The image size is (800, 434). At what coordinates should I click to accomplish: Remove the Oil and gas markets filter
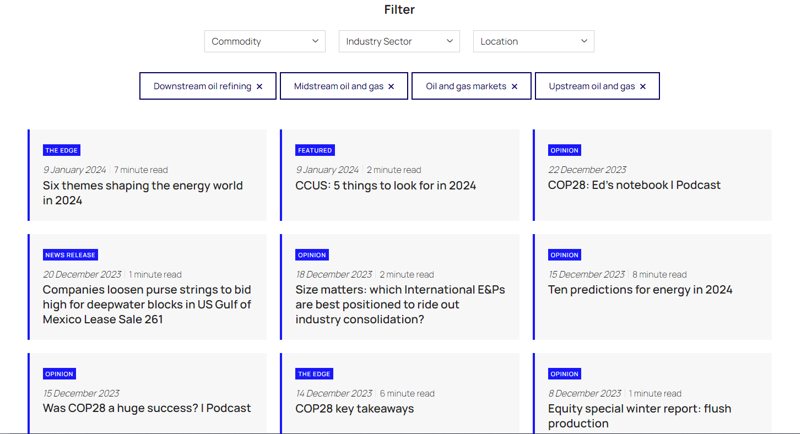click(x=514, y=87)
